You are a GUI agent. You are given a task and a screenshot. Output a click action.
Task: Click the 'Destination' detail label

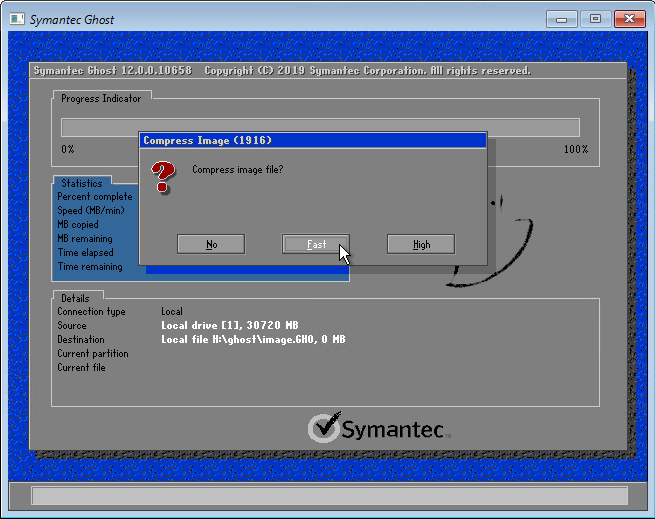(x=81, y=339)
